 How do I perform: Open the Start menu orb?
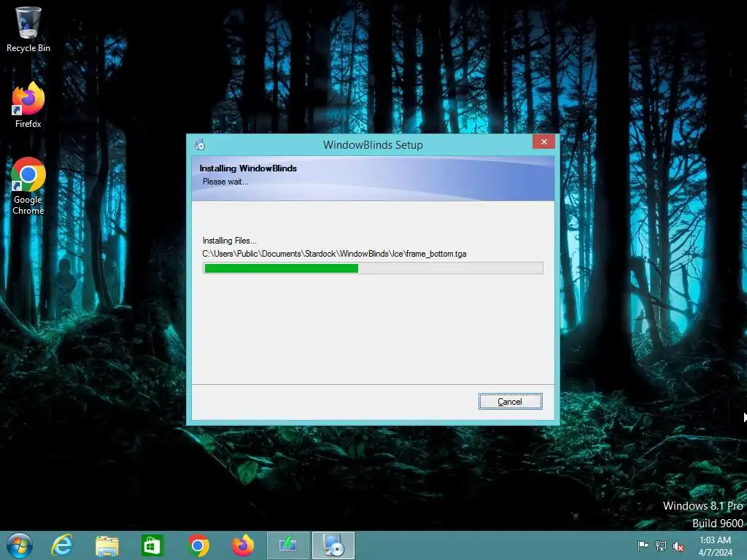pos(20,545)
